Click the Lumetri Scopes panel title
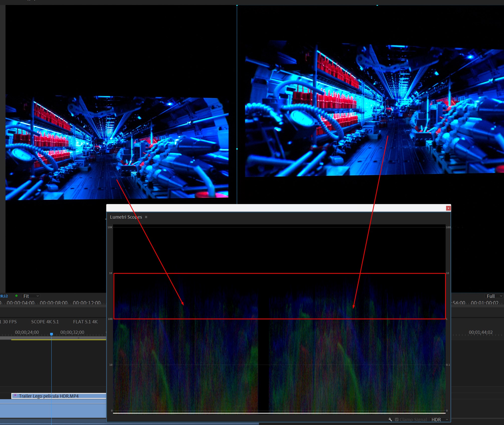 pyautogui.click(x=126, y=217)
